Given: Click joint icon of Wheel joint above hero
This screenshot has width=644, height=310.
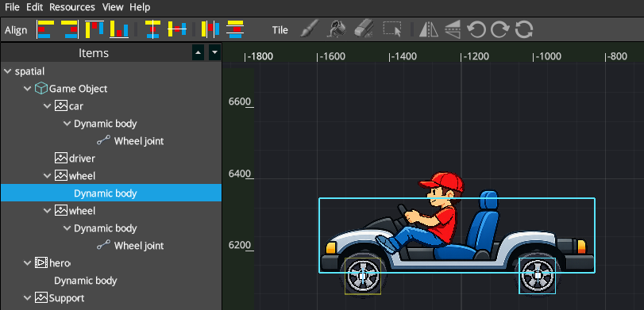Looking at the screenshot, I should pos(103,245).
